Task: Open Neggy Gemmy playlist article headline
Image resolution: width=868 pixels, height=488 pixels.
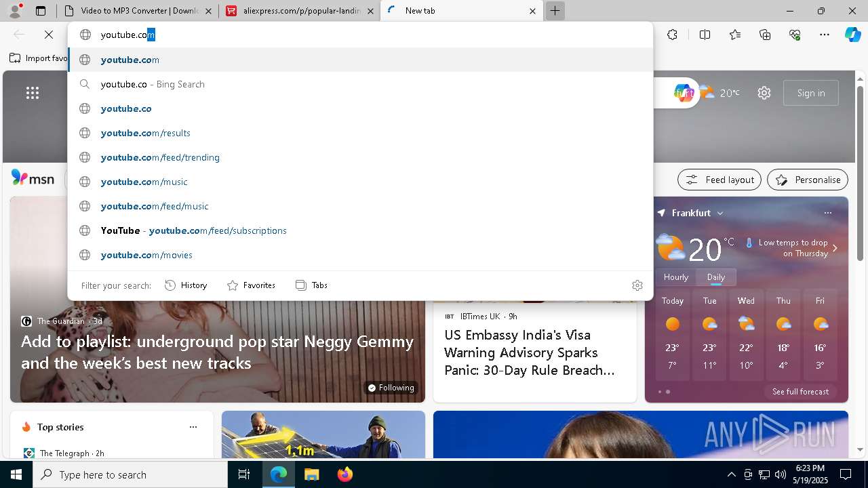Action: 217,352
